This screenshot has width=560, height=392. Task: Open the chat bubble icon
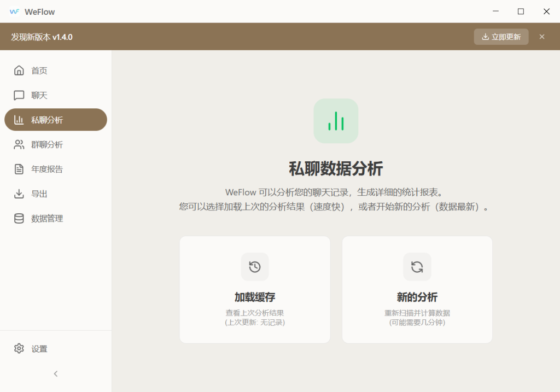click(x=19, y=95)
